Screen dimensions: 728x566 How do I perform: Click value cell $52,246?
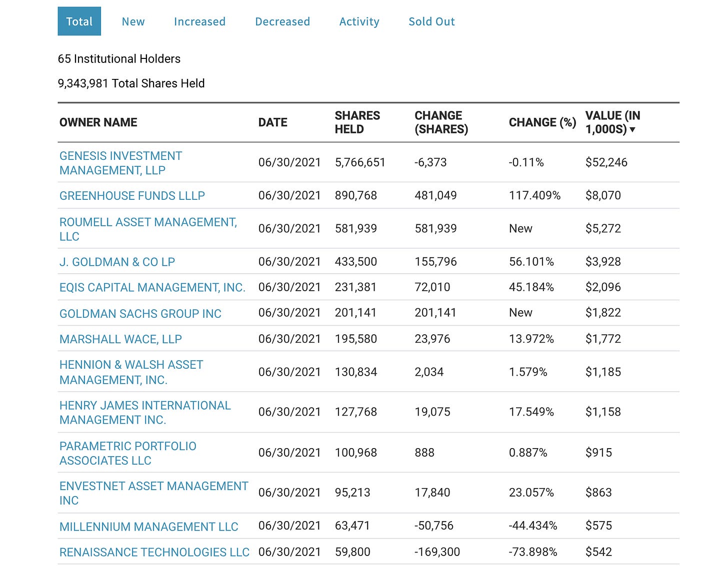(x=606, y=162)
